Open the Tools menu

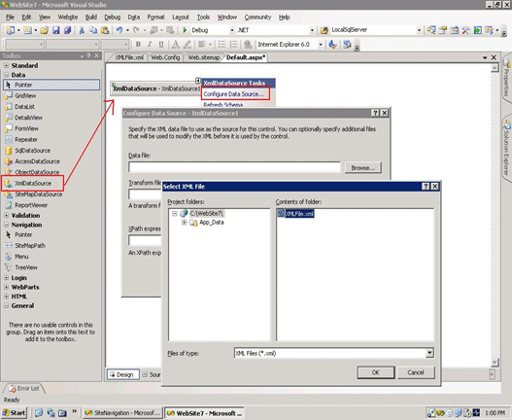point(203,17)
